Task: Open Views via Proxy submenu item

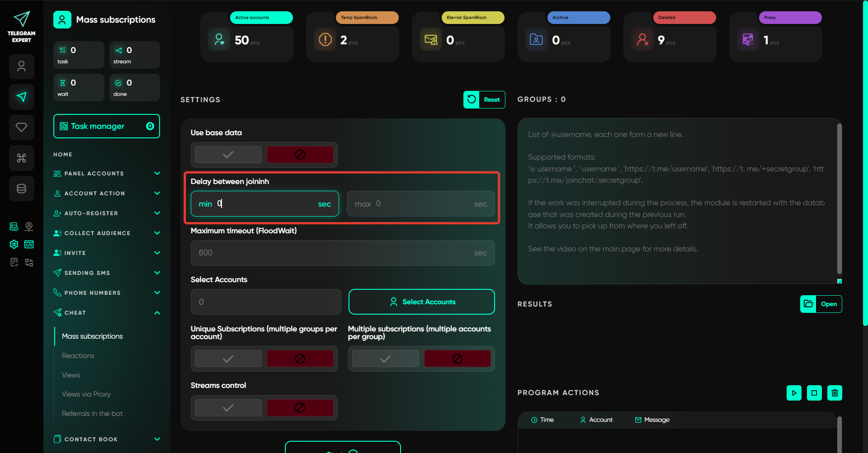Action: (x=86, y=394)
